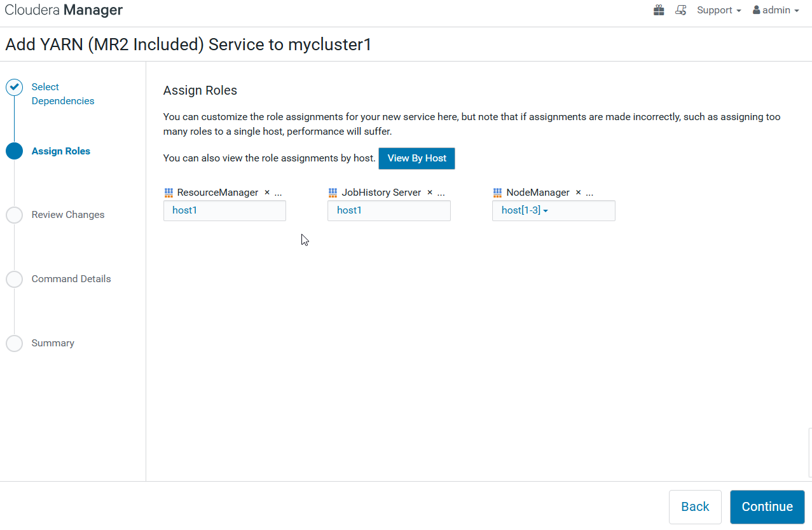812x530 pixels.
Task: Click the NodeManager role label
Action: click(x=538, y=193)
